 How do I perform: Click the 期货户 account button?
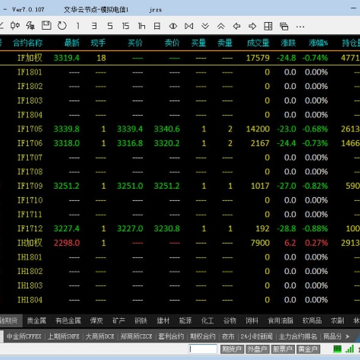click(x=232, y=349)
